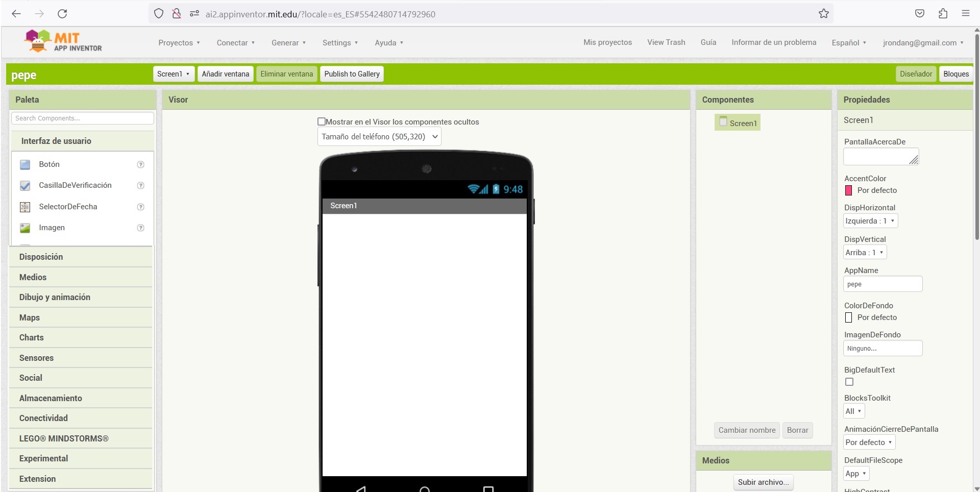
Task: Open the DispHorizontal alignment dropdown
Action: [x=870, y=221]
